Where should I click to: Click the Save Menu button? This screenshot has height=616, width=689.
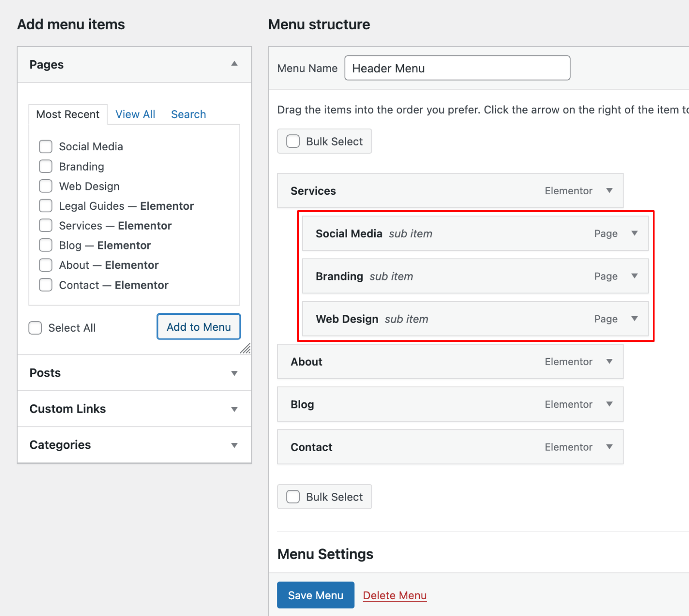pyautogui.click(x=316, y=595)
